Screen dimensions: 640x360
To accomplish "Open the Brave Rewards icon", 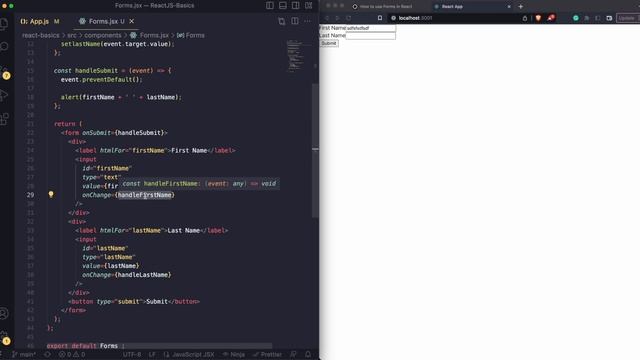I will tap(551, 18).
